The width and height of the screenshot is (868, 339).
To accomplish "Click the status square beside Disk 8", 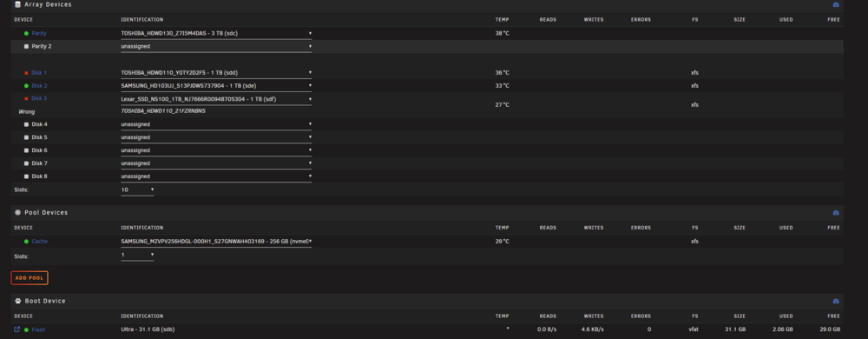I will [26, 176].
